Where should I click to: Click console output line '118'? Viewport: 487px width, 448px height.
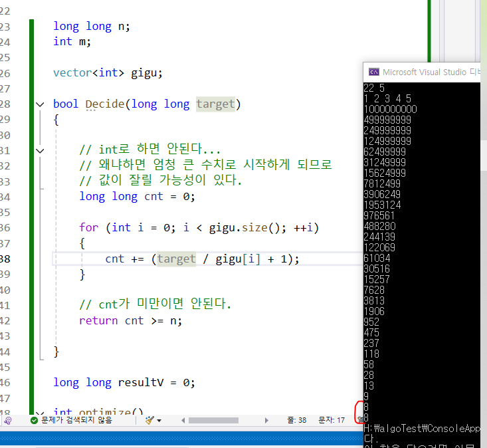pyautogui.click(x=371, y=354)
